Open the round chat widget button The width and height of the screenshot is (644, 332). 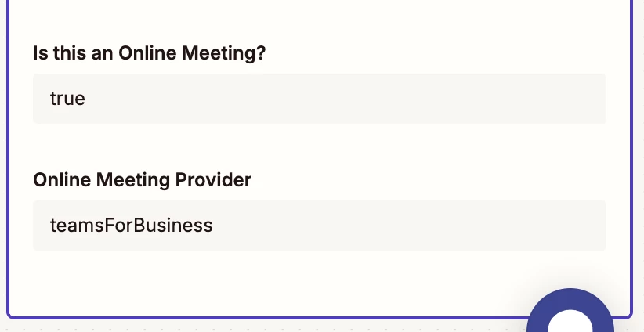(x=570, y=312)
